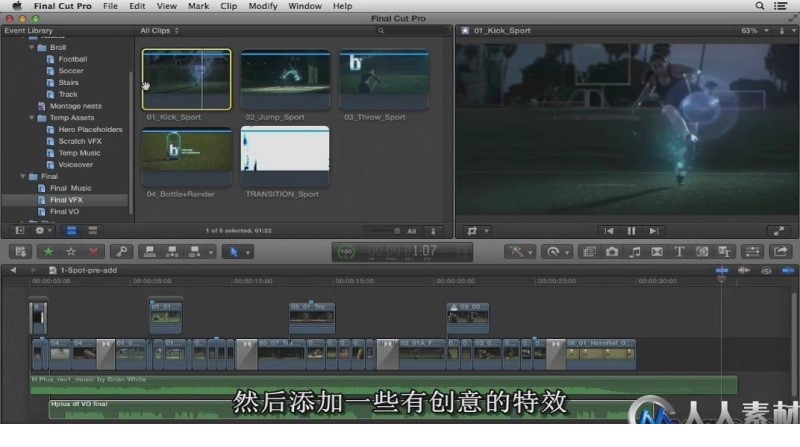Image resolution: width=800 pixels, height=447 pixels.
Task: Click the connect clip to primary storyline icon
Action: 149,252
